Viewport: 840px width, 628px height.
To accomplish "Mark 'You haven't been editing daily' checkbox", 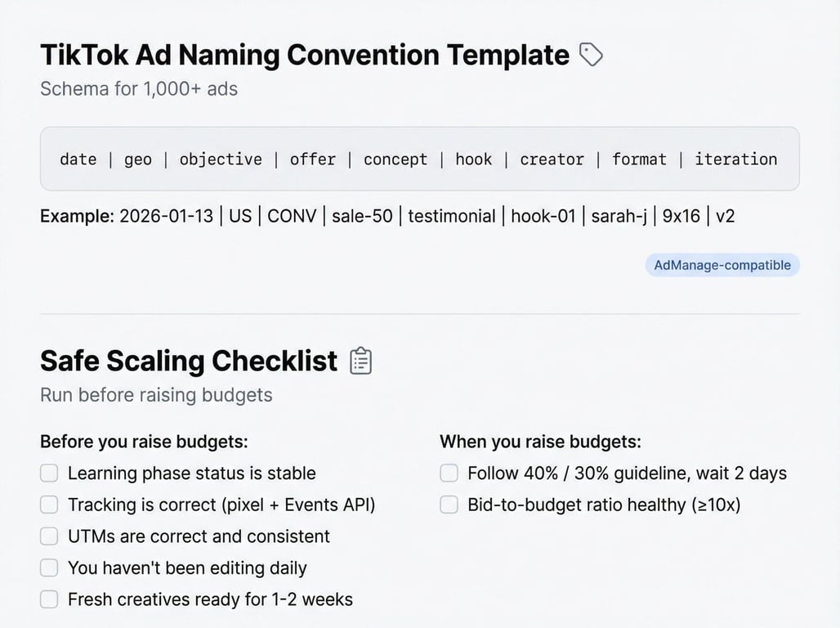I will click(50, 568).
